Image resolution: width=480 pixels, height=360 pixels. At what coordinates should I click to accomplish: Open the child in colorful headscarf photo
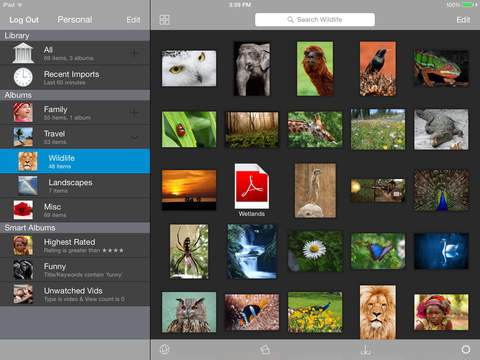441,312
